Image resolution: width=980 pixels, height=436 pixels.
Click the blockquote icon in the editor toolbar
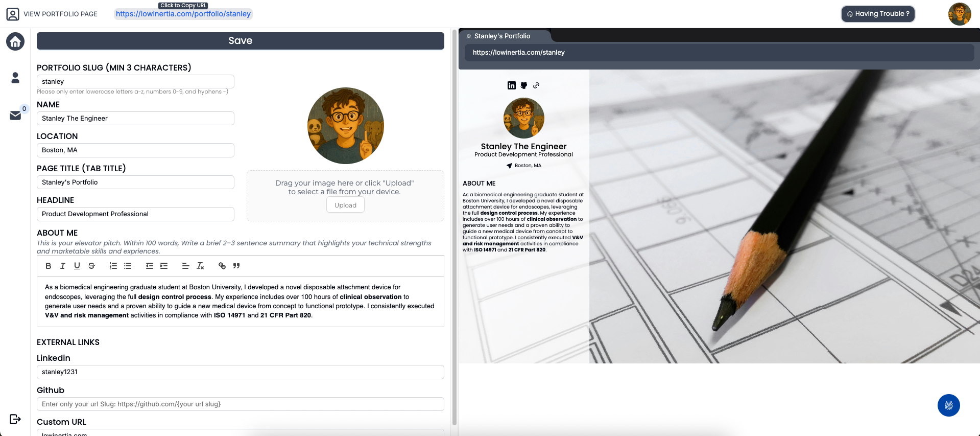(x=236, y=266)
